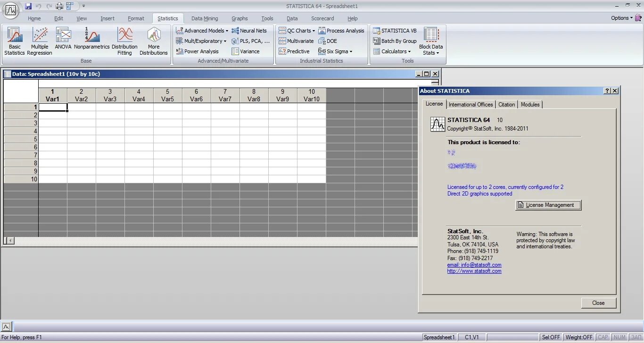This screenshot has width=644, height=343.
Task: Open Multivariate quality control
Action: pos(296,41)
